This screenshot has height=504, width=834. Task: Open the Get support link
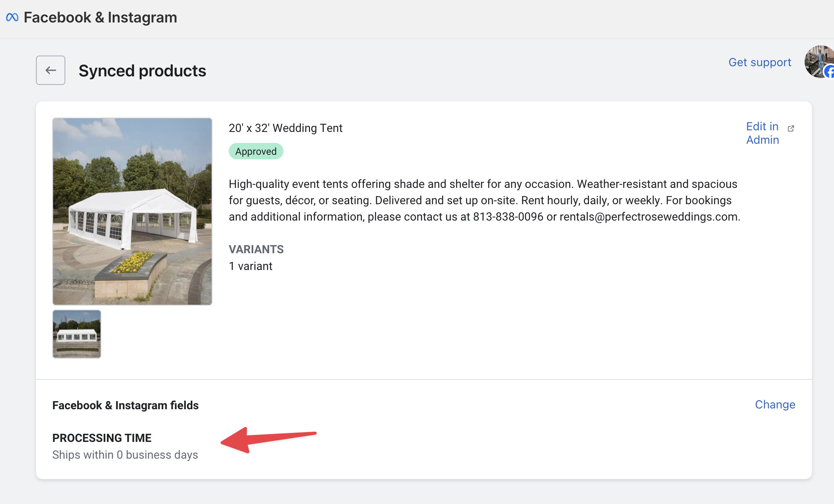pyautogui.click(x=760, y=62)
